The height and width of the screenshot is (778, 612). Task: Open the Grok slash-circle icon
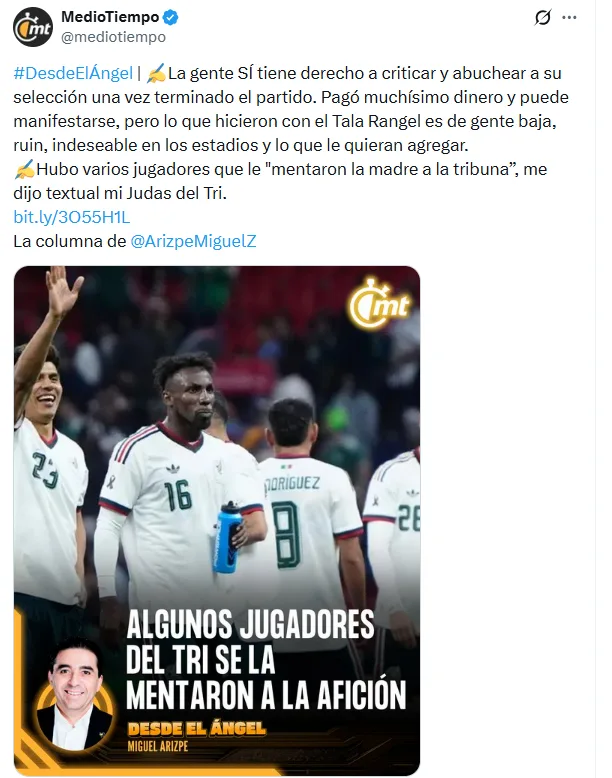[543, 18]
